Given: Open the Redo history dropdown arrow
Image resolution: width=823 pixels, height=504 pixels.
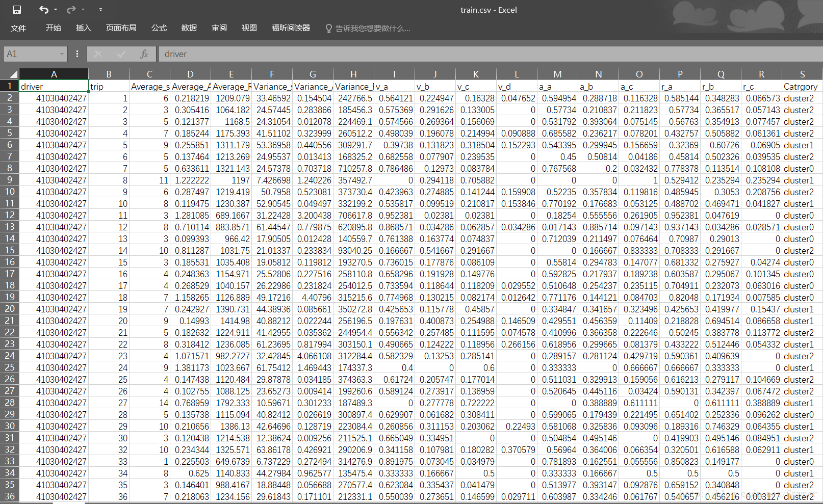Looking at the screenshot, I should click(x=83, y=10).
